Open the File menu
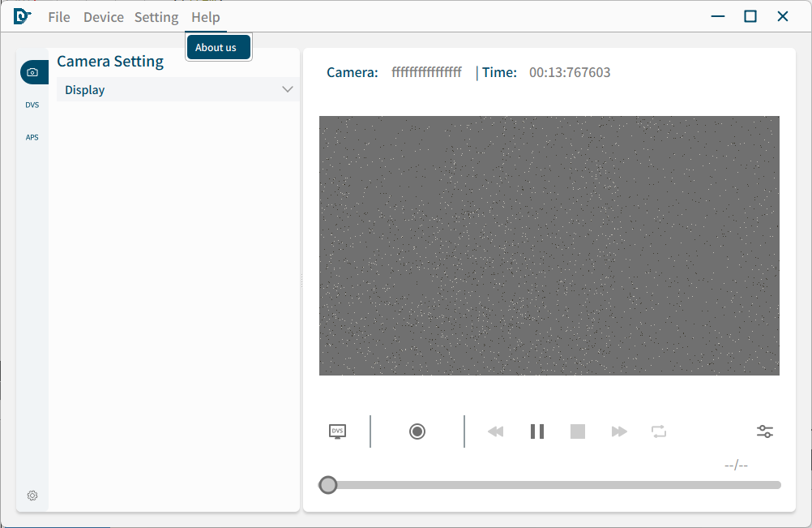The image size is (812, 528). point(59,17)
